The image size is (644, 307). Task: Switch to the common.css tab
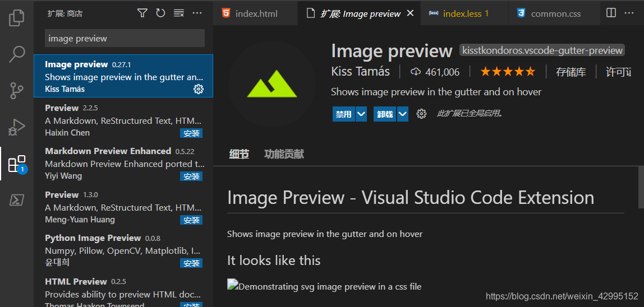pyautogui.click(x=554, y=13)
